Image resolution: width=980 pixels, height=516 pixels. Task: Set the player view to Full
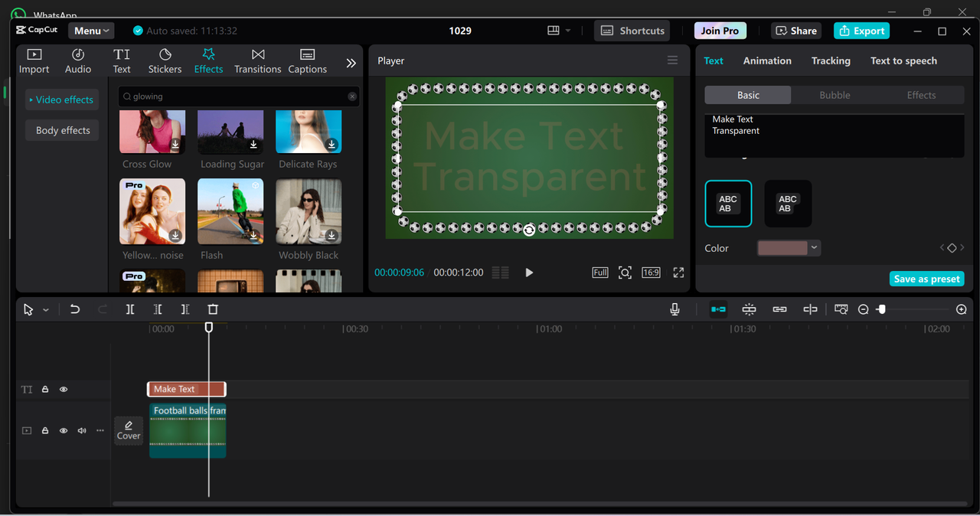point(600,273)
